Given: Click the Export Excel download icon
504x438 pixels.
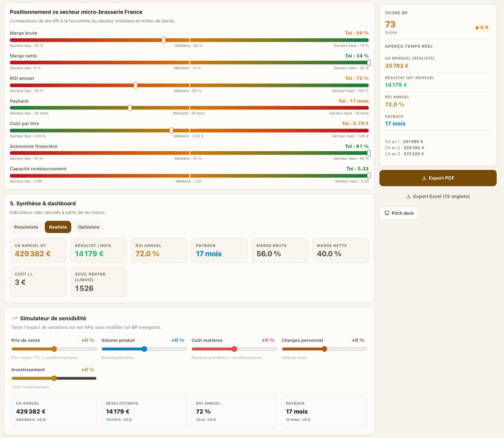Looking at the screenshot, I should pyautogui.click(x=408, y=196).
